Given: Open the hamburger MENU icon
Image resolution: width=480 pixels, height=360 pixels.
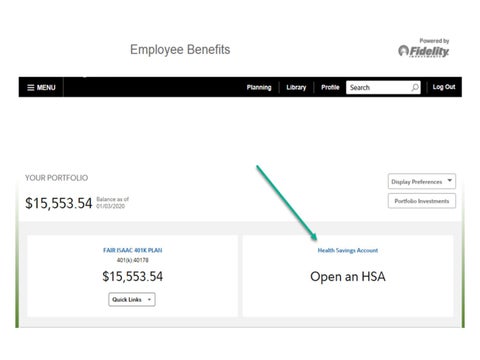Looking at the screenshot, I should point(31,88).
